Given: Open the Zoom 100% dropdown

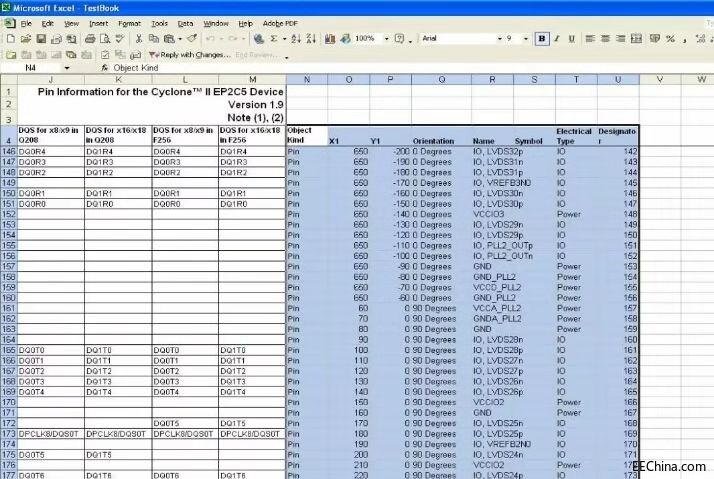Looking at the screenshot, I should 387,39.
